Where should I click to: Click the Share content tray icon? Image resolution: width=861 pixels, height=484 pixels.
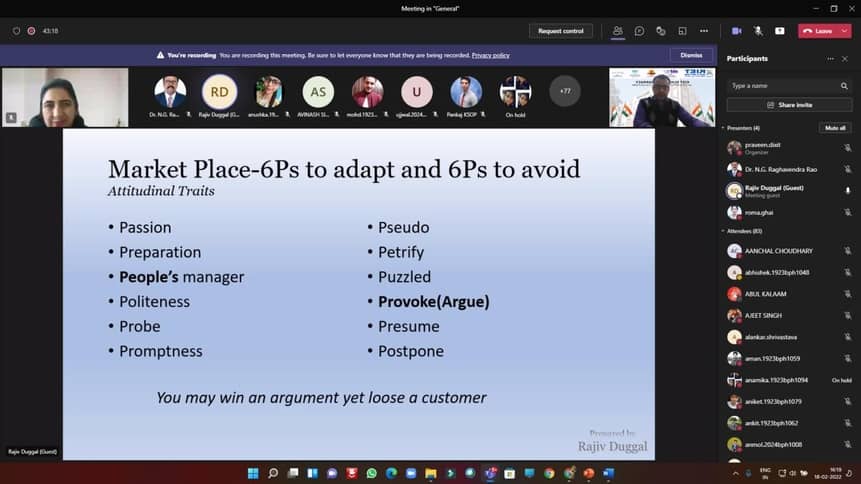(x=780, y=31)
